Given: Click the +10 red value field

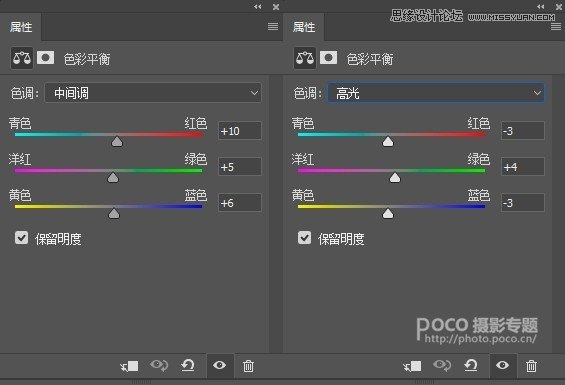Looking at the screenshot, I should [240, 130].
